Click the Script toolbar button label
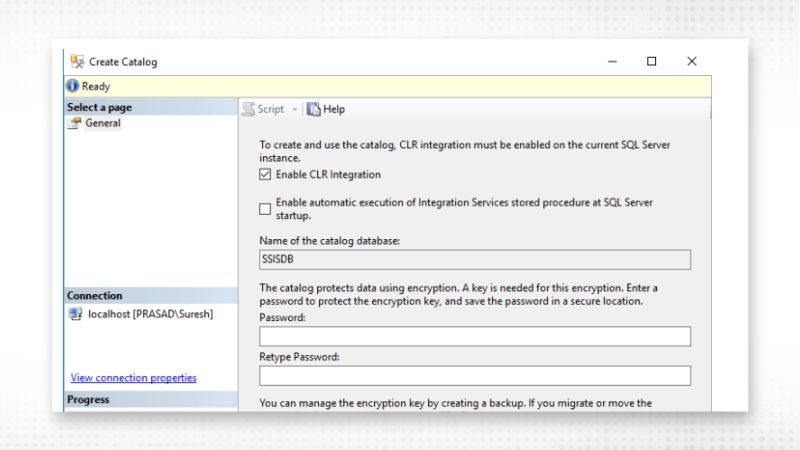 pyautogui.click(x=270, y=109)
